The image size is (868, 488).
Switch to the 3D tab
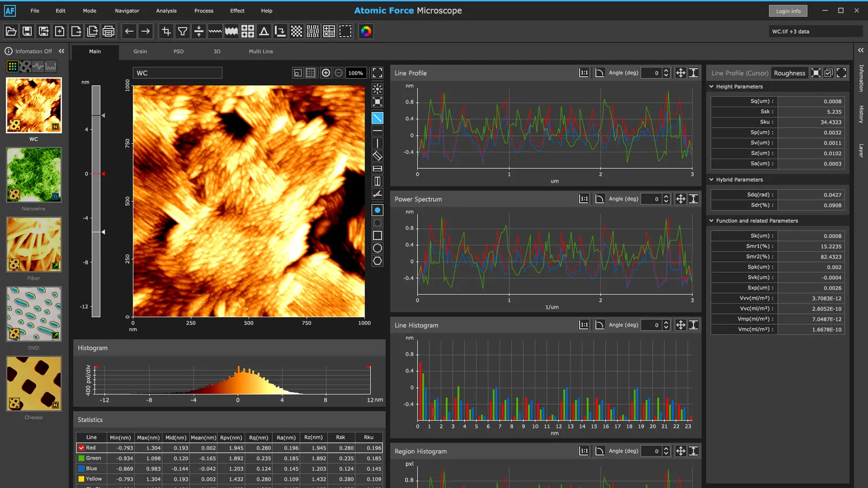(217, 52)
